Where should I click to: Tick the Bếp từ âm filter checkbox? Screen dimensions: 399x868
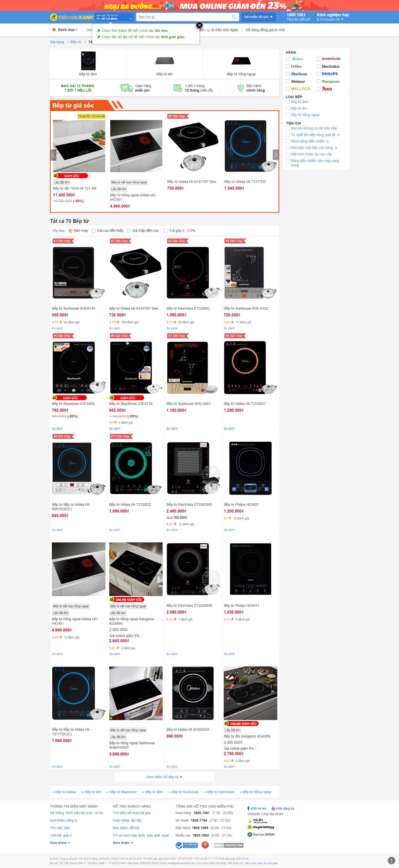point(288,108)
